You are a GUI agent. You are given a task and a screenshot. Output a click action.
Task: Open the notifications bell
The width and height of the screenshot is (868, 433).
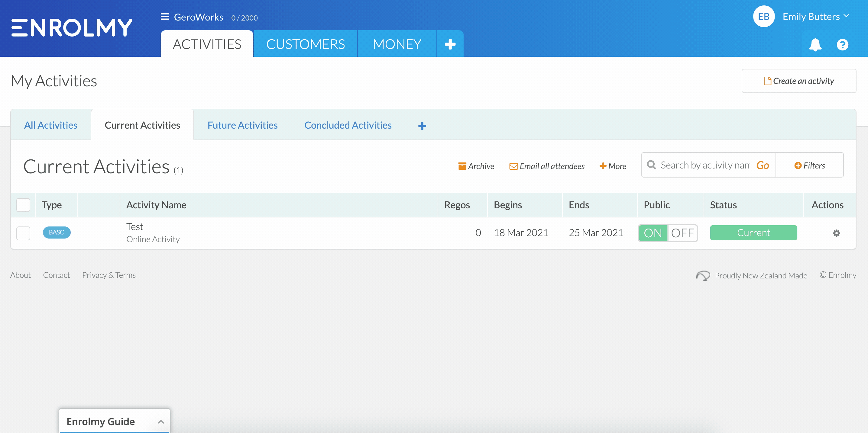[815, 44]
